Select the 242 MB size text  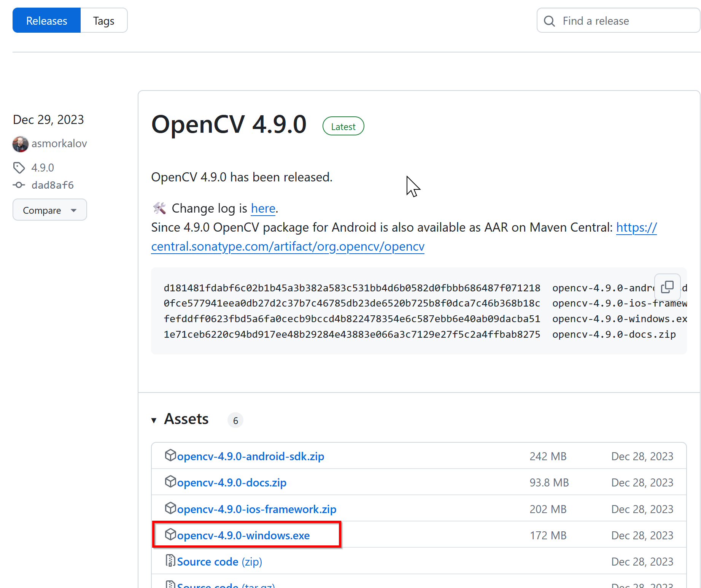click(x=548, y=456)
